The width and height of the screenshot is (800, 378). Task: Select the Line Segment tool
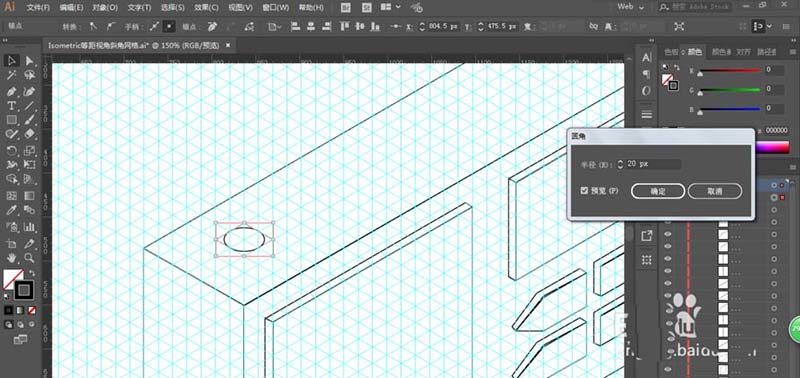[30, 106]
